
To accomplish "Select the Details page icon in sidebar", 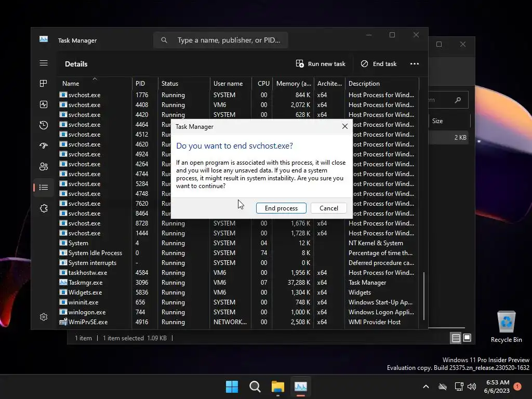I will click(x=44, y=187).
